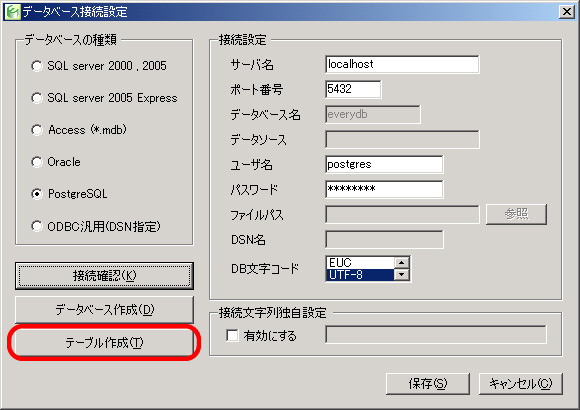Enable the 有効にする checkbox
580x410 pixels.
click(232, 336)
